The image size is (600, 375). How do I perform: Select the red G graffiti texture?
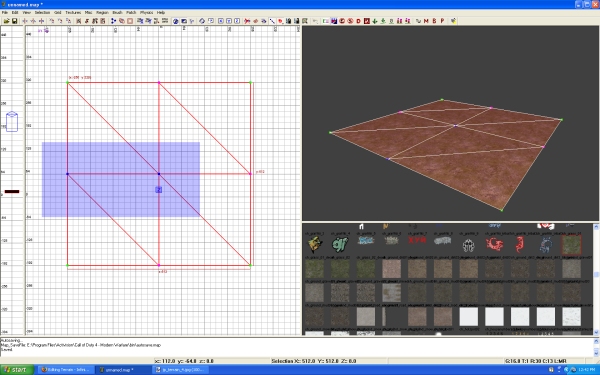tap(494, 244)
